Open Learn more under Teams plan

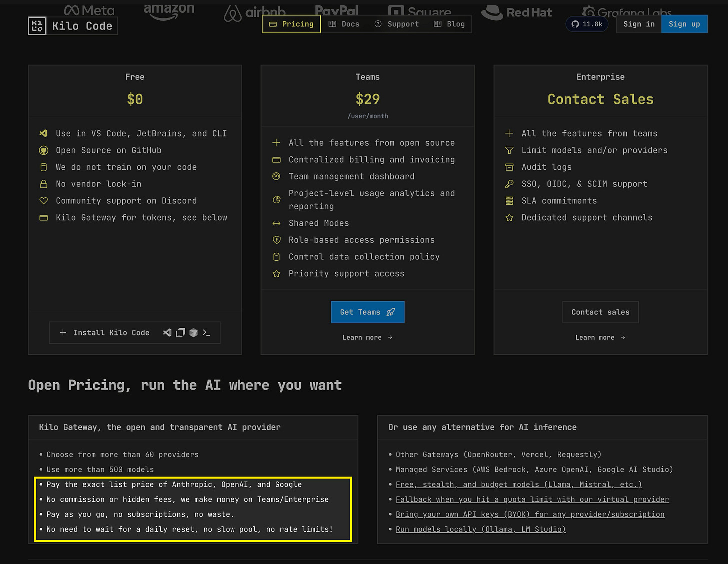click(367, 337)
